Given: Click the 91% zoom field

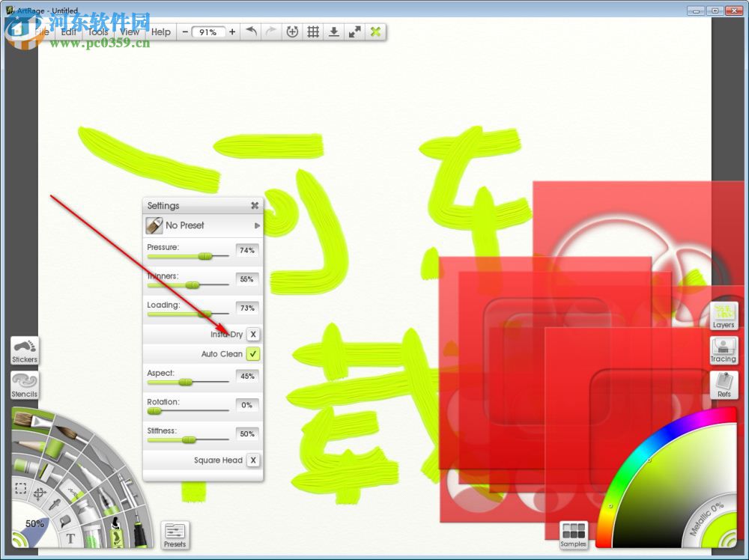Looking at the screenshot, I should (208, 32).
